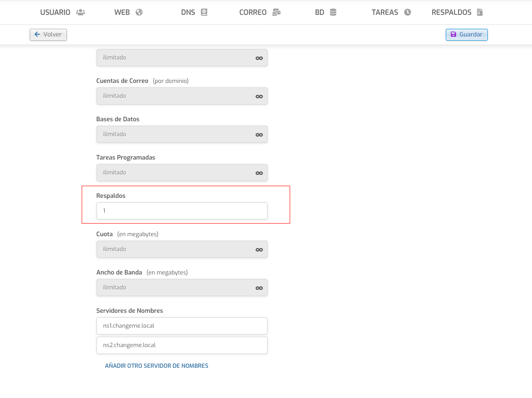Click the "(en megabytes)" hint beside Cuota
The image size is (532, 398).
pos(138,234)
